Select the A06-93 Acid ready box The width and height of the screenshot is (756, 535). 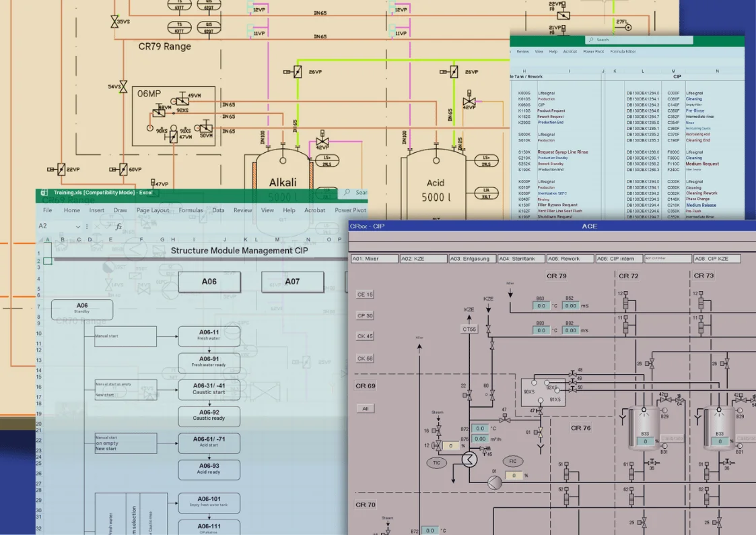(x=209, y=470)
